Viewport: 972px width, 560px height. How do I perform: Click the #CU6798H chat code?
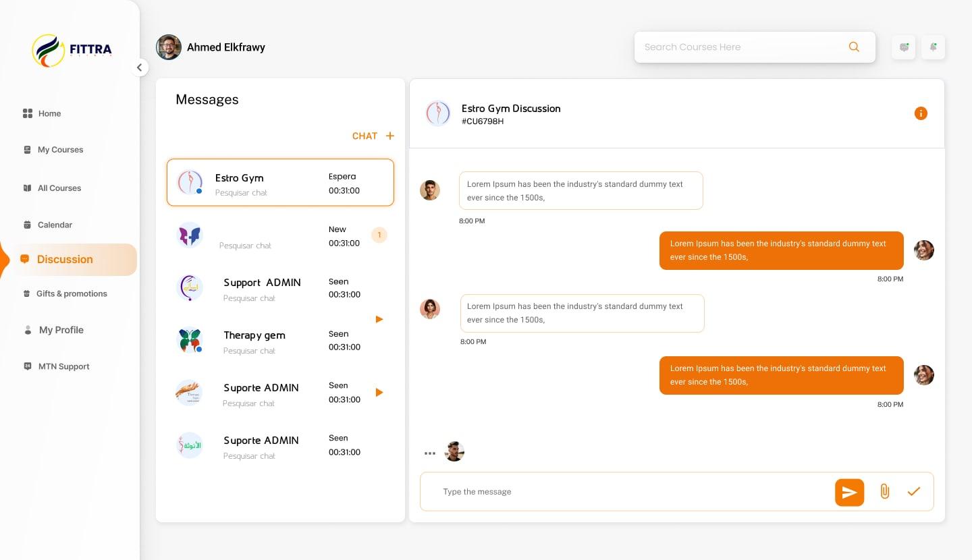483,121
